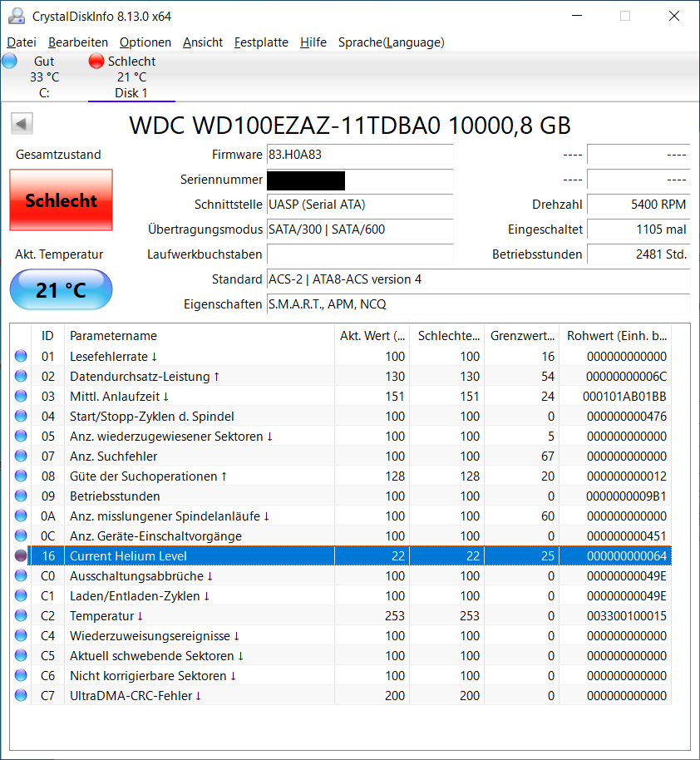This screenshot has width=700, height=760.
Task: Click the status dot for UltraDMA-CRC-Fehler row
Action: coord(21,695)
